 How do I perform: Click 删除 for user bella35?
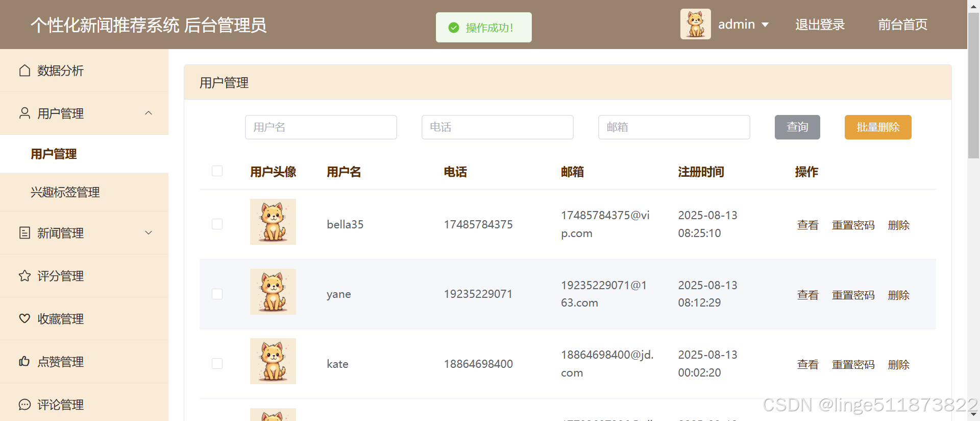[x=898, y=225]
